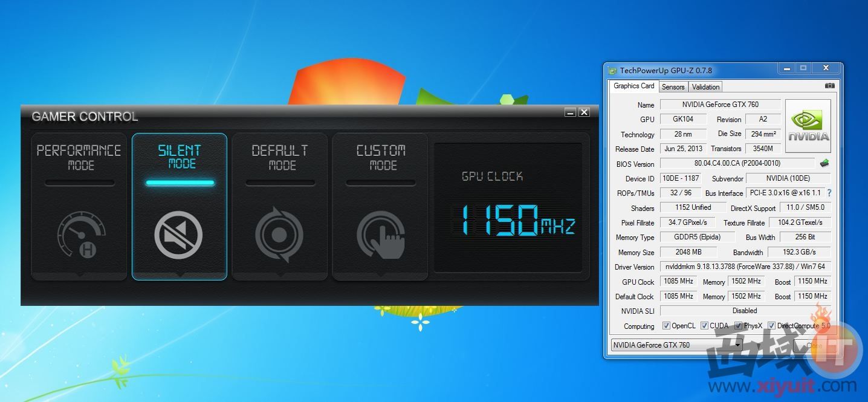This screenshot has width=868, height=402.
Task: Toggle the DirectCompute 5.0 checkbox
Action: coord(771,325)
